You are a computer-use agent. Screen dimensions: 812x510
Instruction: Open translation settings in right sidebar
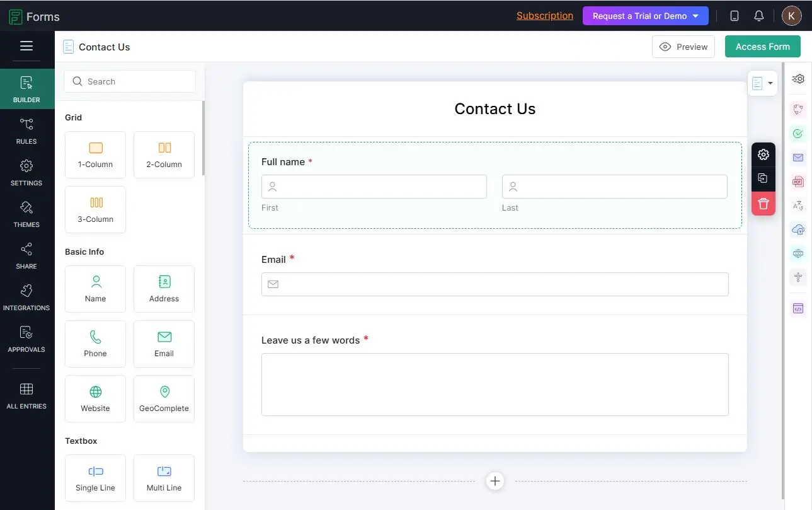pyautogui.click(x=798, y=206)
